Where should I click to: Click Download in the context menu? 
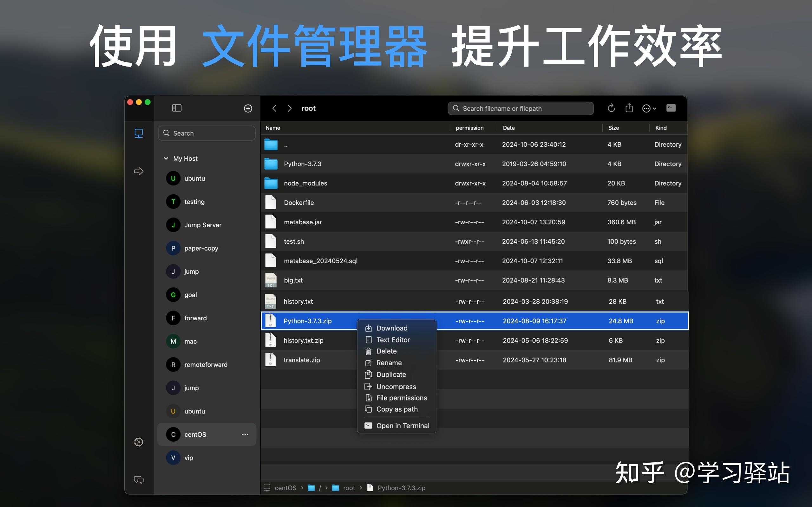coord(392,328)
